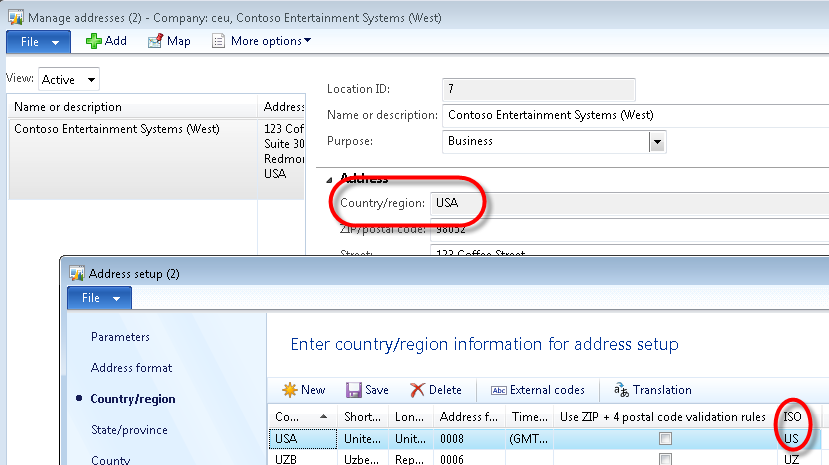
Task: Click the Map pin icon
Action: pyautogui.click(x=155, y=41)
